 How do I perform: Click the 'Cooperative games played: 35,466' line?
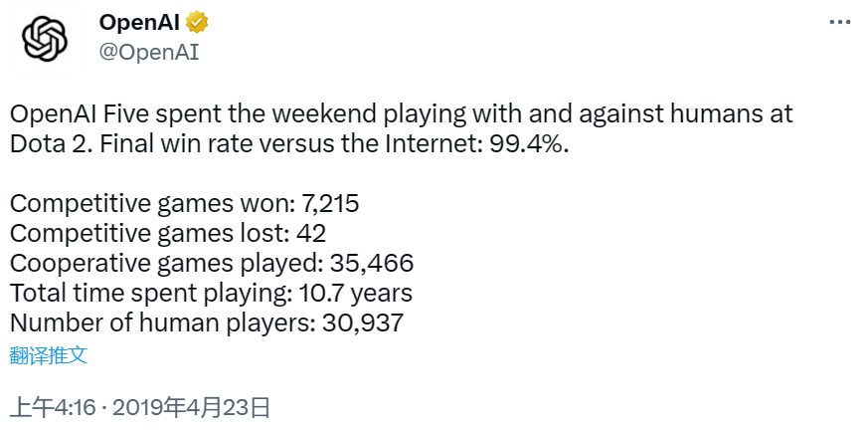point(212,264)
